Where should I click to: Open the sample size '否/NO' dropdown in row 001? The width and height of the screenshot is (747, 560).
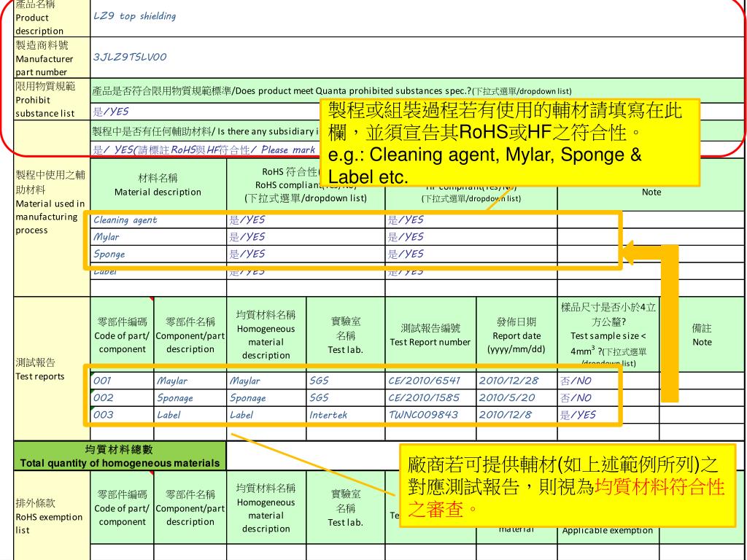(608, 381)
